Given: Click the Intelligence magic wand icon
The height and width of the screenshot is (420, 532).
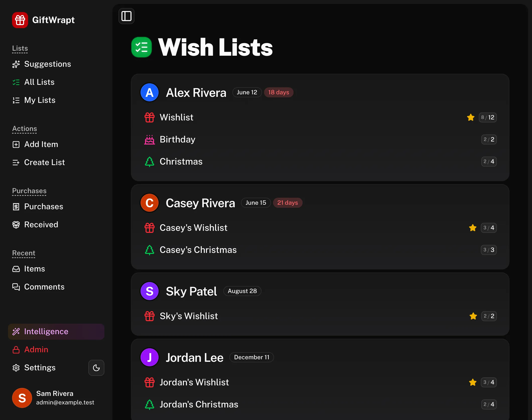Looking at the screenshot, I should [x=16, y=332].
